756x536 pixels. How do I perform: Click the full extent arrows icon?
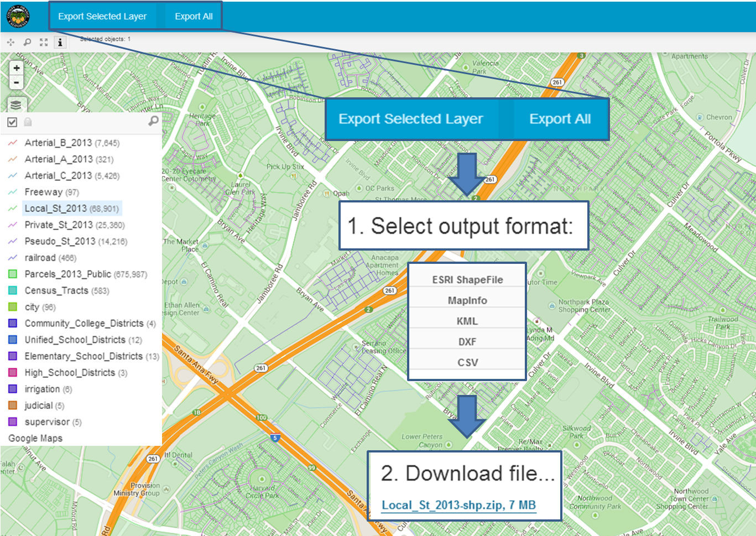(44, 42)
